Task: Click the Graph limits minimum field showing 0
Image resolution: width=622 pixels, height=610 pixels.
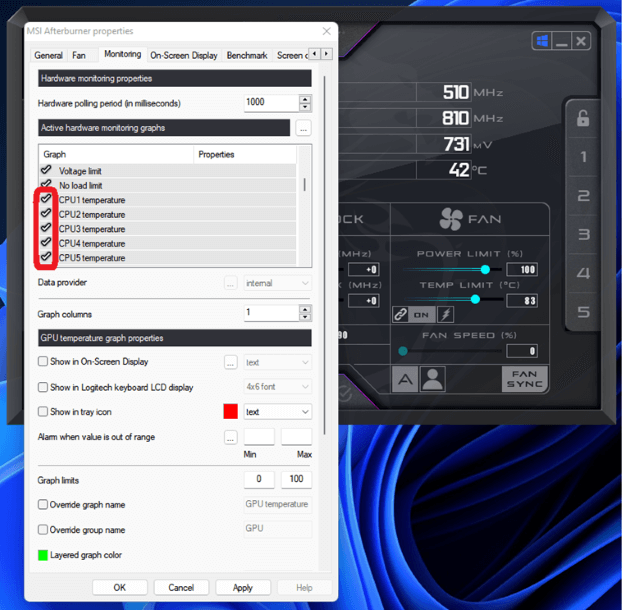Action: (259, 479)
